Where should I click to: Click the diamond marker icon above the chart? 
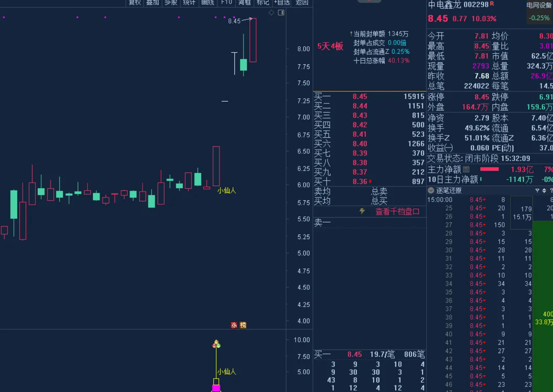(x=271, y=13)
